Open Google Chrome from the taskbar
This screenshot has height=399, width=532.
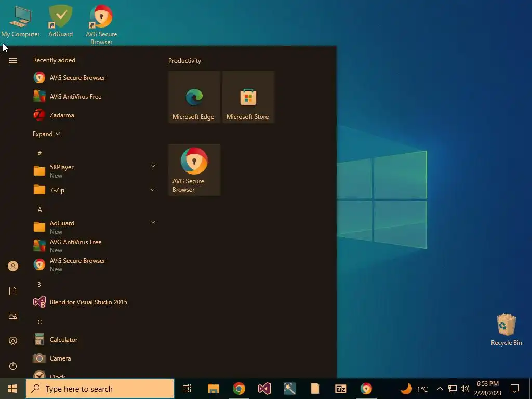pos(239,389)
